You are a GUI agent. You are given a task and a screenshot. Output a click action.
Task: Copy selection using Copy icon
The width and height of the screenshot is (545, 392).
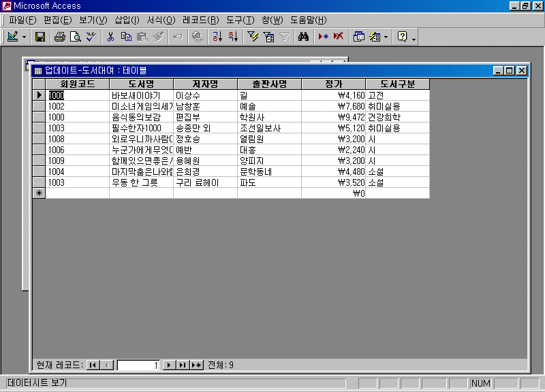pos(126,37)
